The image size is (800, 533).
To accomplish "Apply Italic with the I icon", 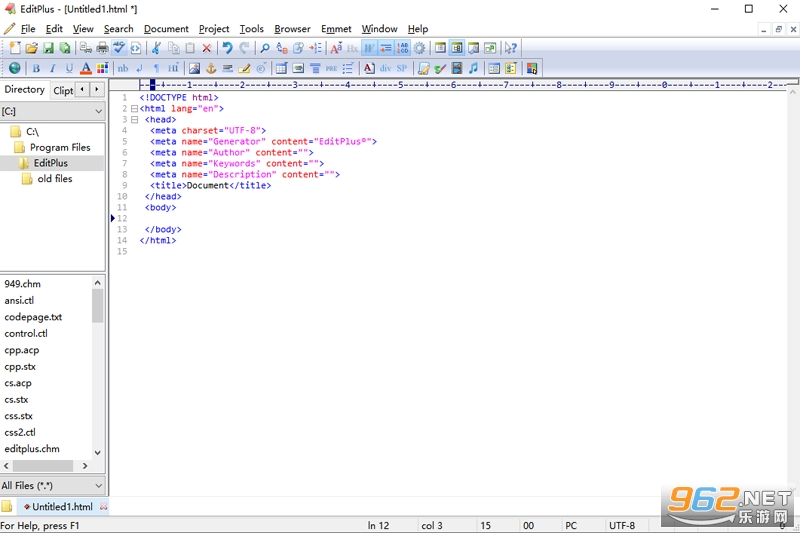I will [53, 68].
